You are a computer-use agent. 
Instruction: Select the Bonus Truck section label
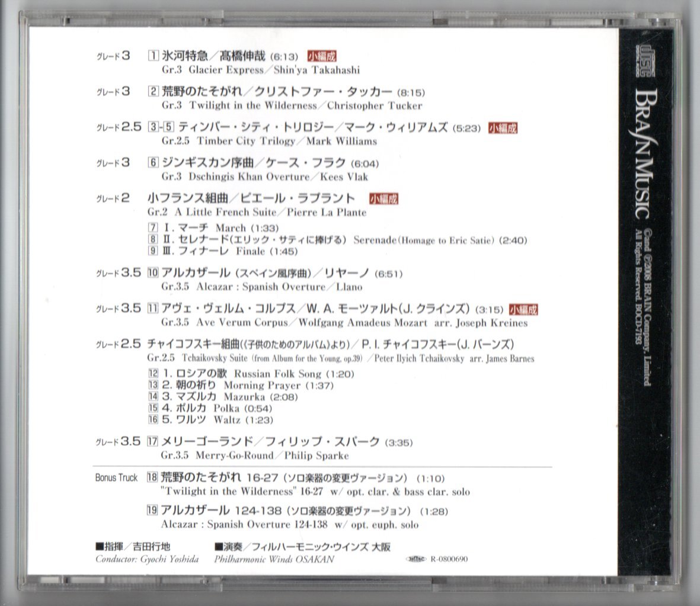click(x=115, y=477)
